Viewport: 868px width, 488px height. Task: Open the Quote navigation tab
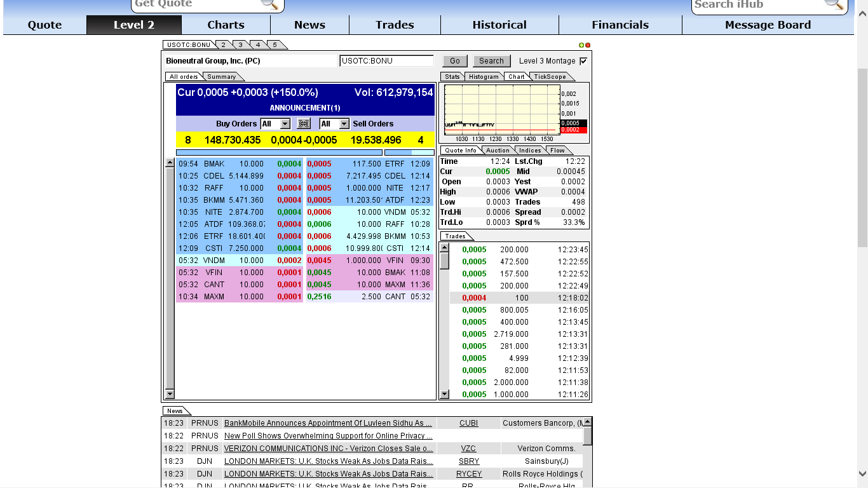(44, 25)
